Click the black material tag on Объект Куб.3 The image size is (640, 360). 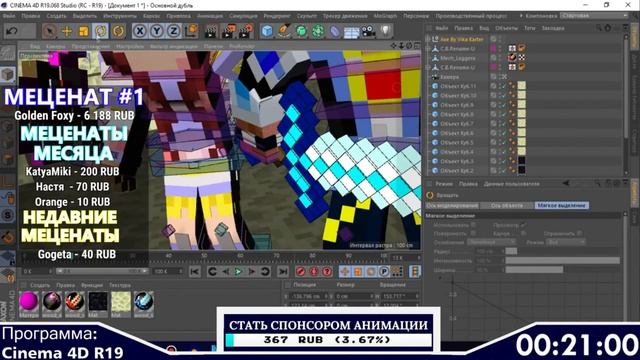[x=522, y=161]
